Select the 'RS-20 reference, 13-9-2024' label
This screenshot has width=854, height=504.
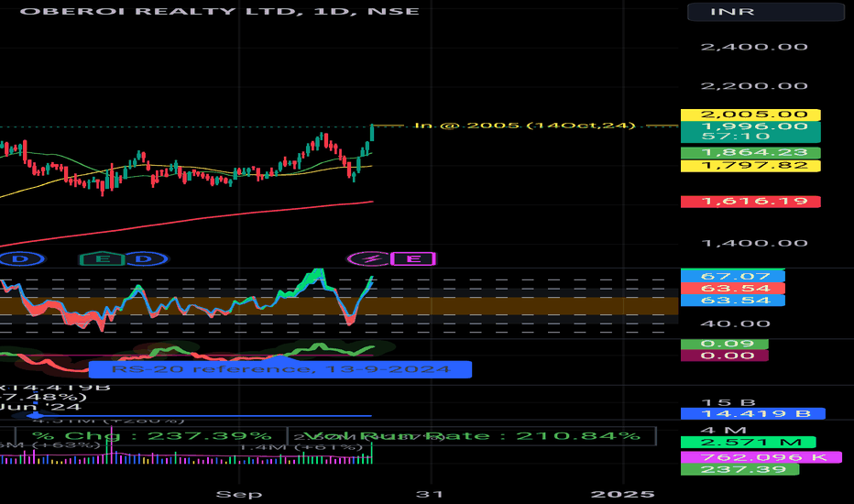tap(280, 369)
